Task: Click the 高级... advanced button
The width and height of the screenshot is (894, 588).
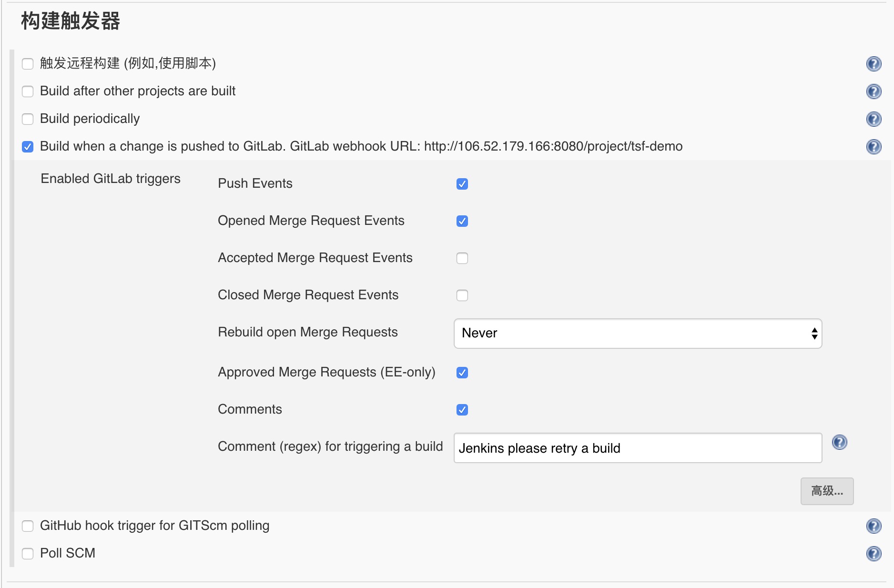Action: pos(827,491)
